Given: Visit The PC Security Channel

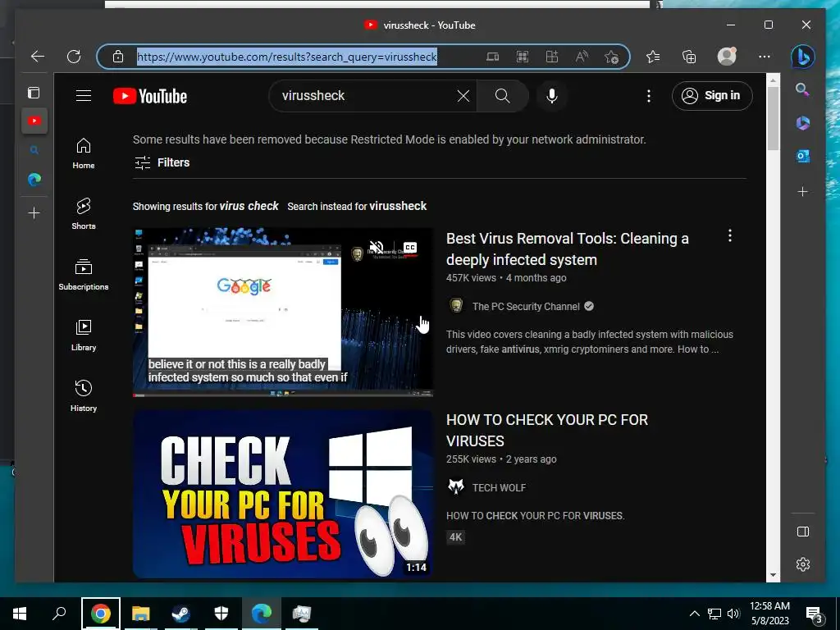Looking at the screenshot, I should pos(526,307).
